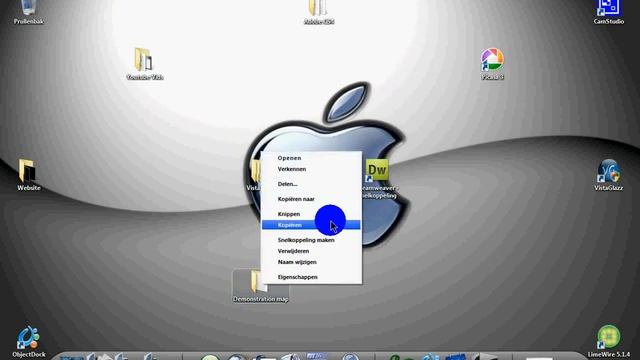The width and height of the screenshot is (640, 360).
Task: Choose Openen in the context menu
Action: 311,158
